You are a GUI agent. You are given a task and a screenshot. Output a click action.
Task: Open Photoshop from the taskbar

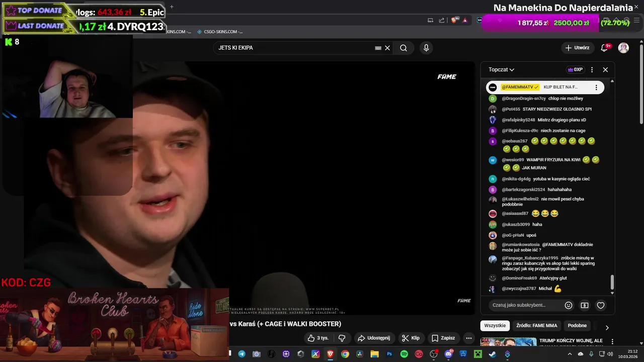point(390,354)
